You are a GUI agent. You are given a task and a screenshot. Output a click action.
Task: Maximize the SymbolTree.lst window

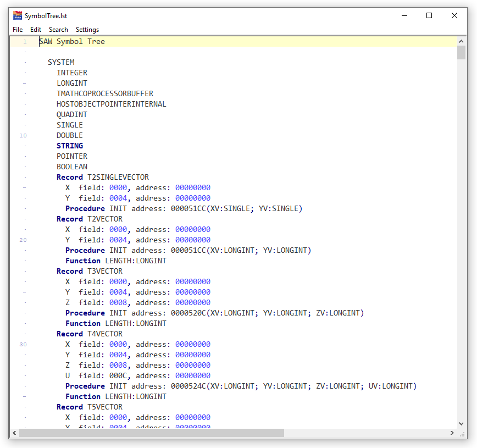click(429, 15)
